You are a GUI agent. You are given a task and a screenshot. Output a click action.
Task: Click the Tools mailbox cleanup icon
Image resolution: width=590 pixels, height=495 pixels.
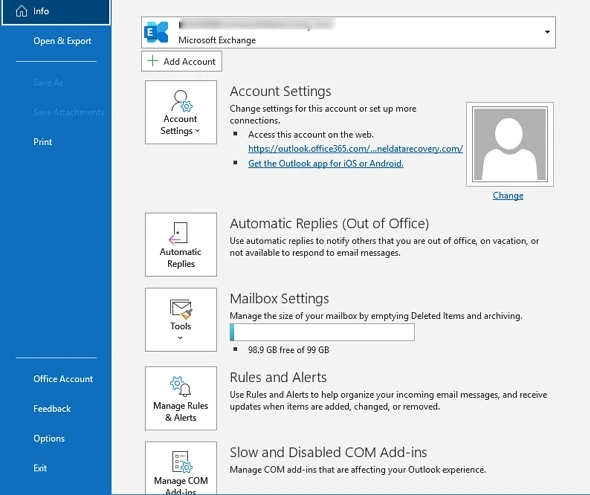pyautogui.click(x=181, y=309)
